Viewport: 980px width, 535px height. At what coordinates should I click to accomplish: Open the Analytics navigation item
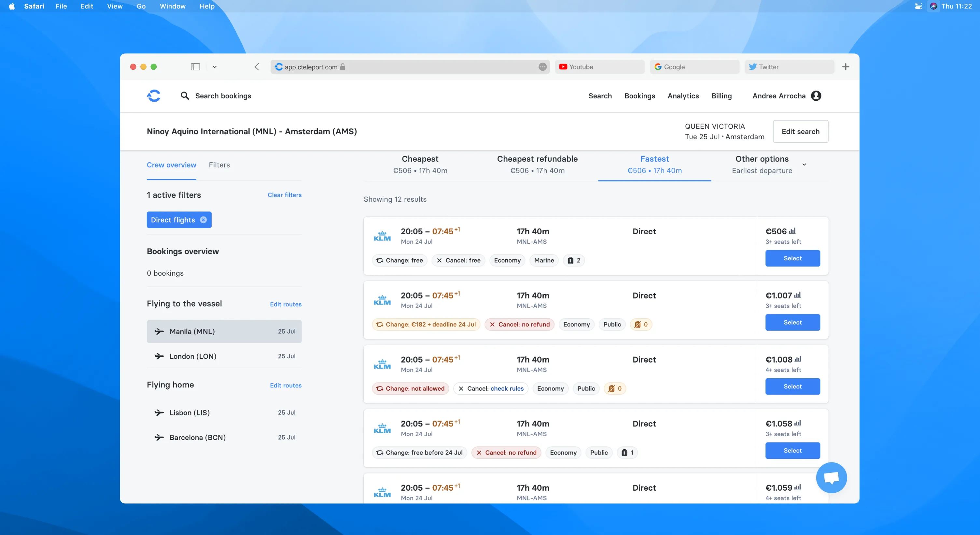pos(683,96)
